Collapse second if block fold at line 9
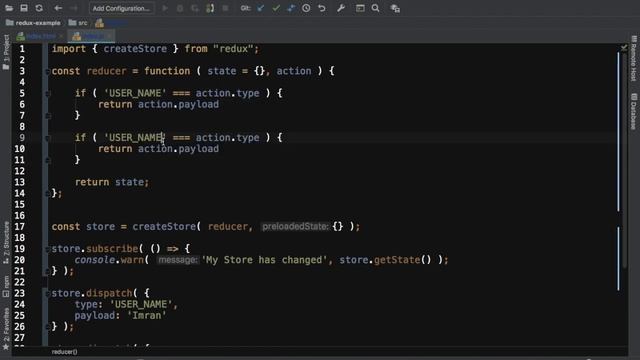Image resolution: width=640 pixels, height=360 pixels. pos(47,138)
